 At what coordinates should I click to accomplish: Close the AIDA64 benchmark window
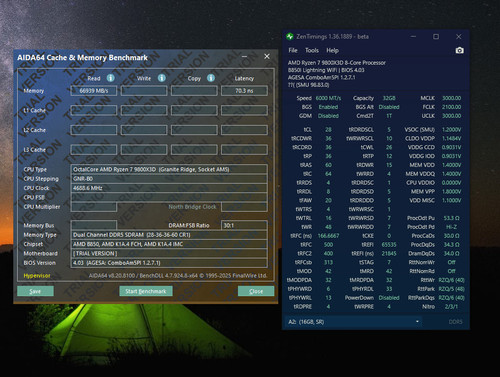click(267, 56)
